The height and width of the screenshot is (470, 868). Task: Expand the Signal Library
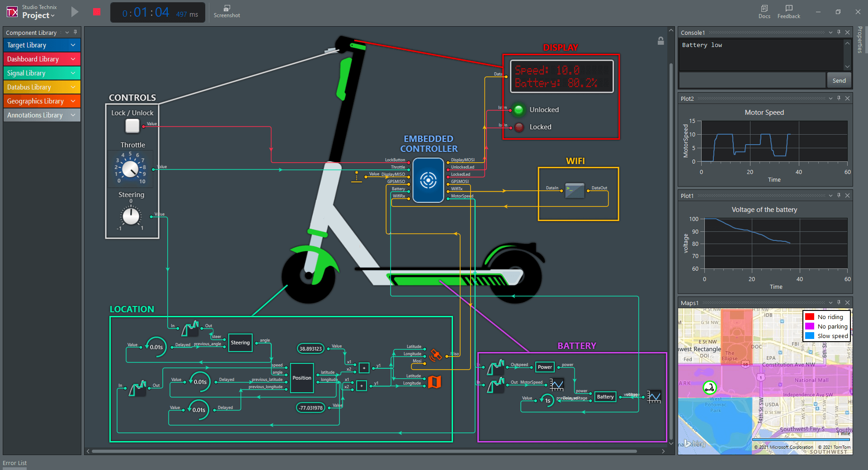coord(42,73)
